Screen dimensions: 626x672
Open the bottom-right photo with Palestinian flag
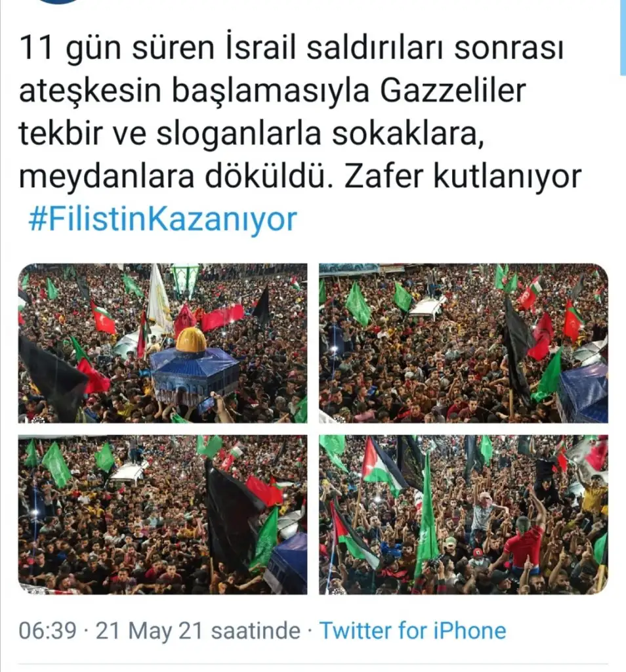pos(464,514)
